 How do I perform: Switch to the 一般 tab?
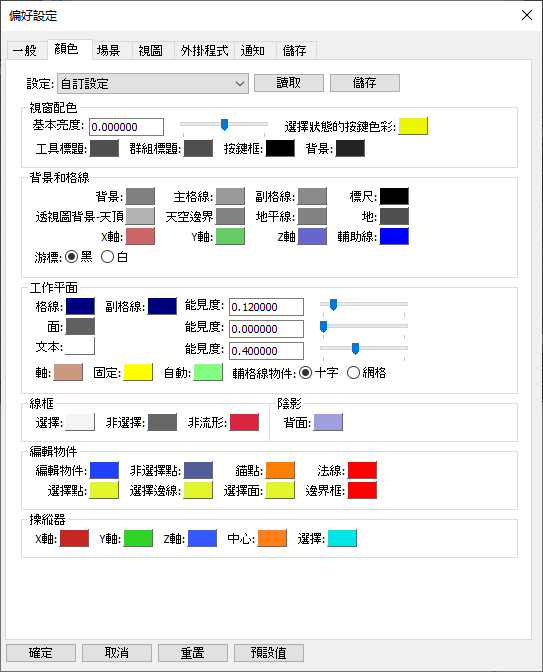coord(25,51)
